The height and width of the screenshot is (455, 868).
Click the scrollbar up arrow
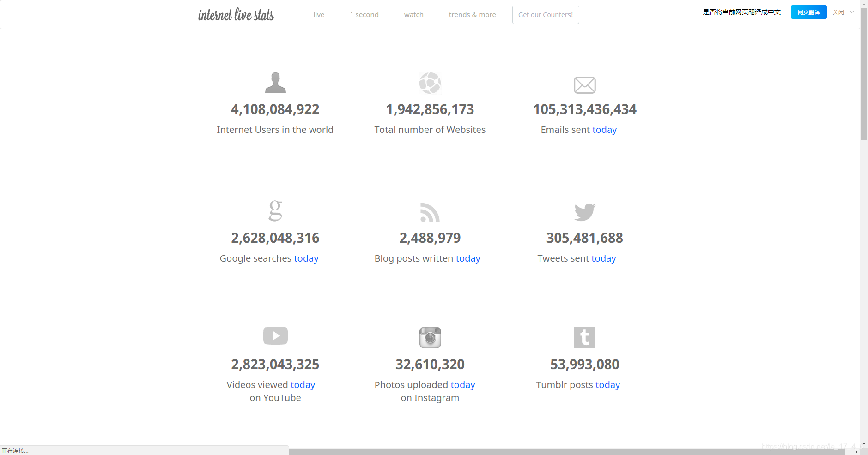[x=864, y=3]
